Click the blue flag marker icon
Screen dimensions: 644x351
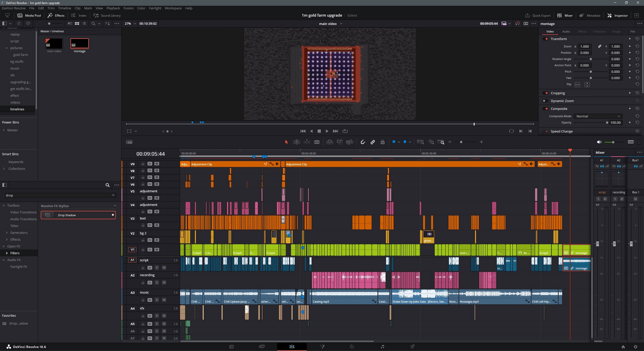(x=394, y=142)
